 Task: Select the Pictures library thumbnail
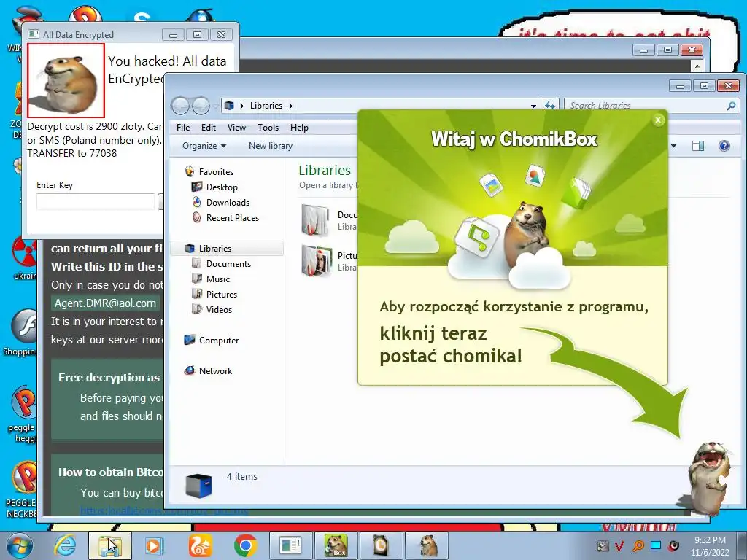click(x=317, y=260)
